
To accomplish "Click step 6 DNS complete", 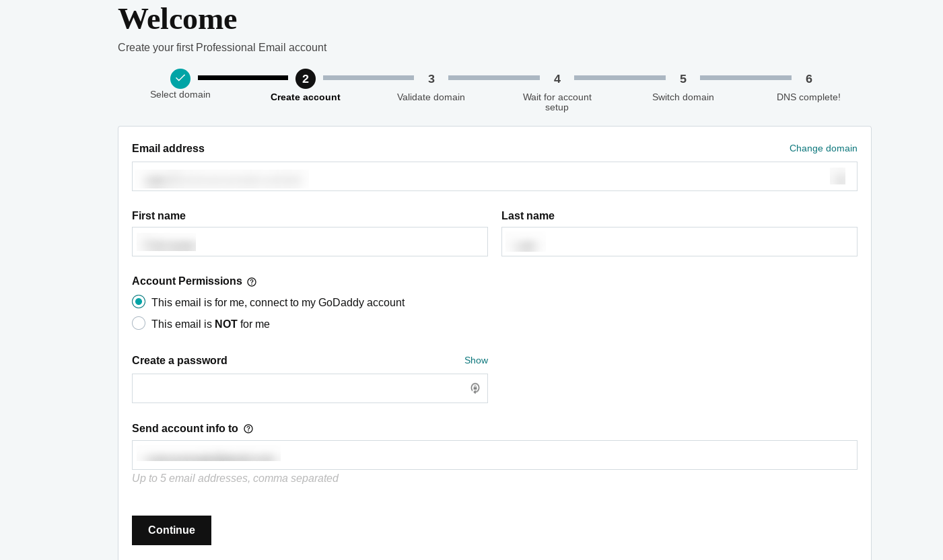I will [x=808, y=79].
